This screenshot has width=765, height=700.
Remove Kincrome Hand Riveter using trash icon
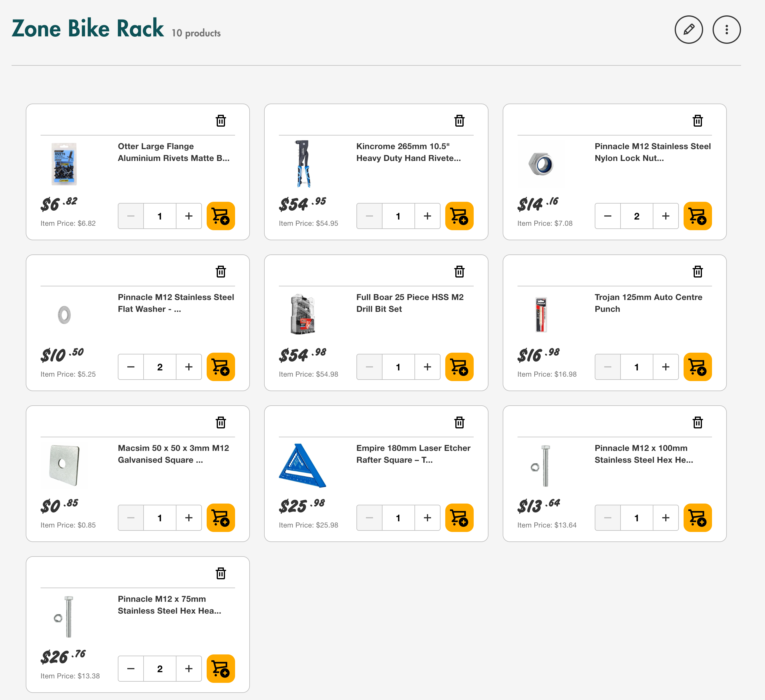click(x=459, y=121)
